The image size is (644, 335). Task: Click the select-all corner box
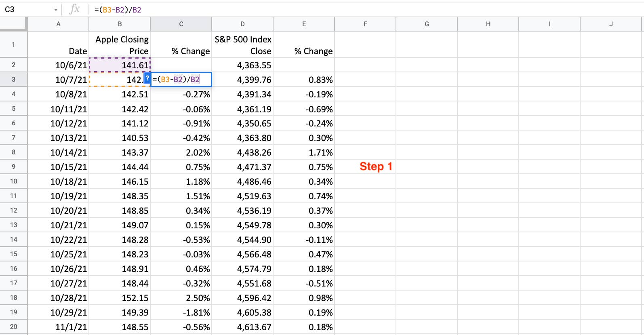point(13,24)
